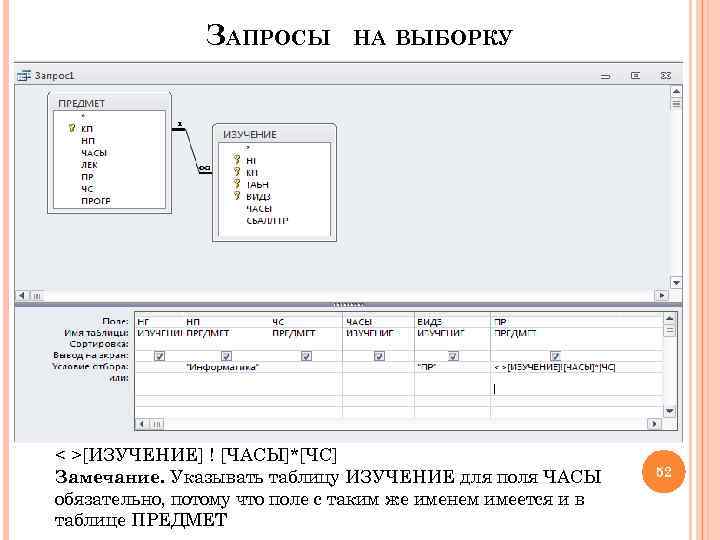
Task: Click design grid scroll left arrow
Action: click(x=142, y=424)
